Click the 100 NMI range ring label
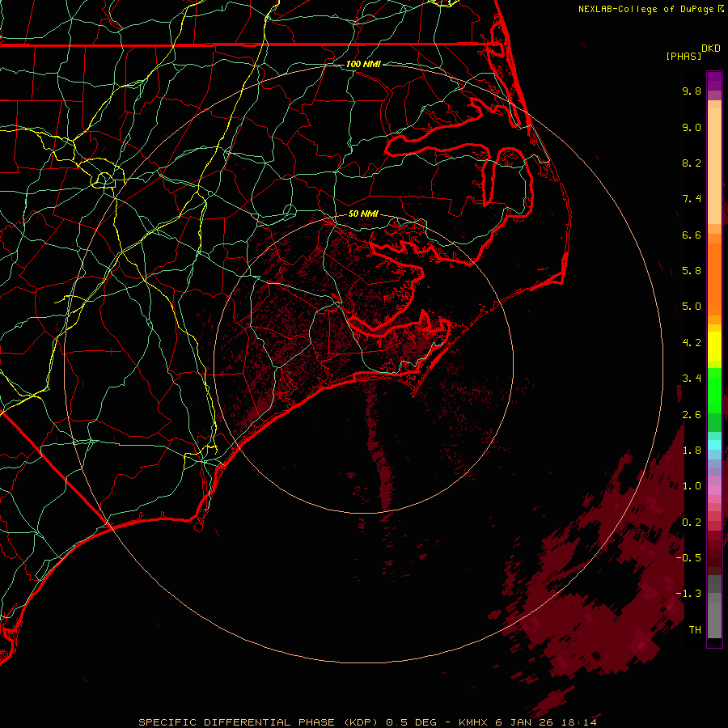The width and height of the screenshot is (728, 728). [x=363, y=64]
